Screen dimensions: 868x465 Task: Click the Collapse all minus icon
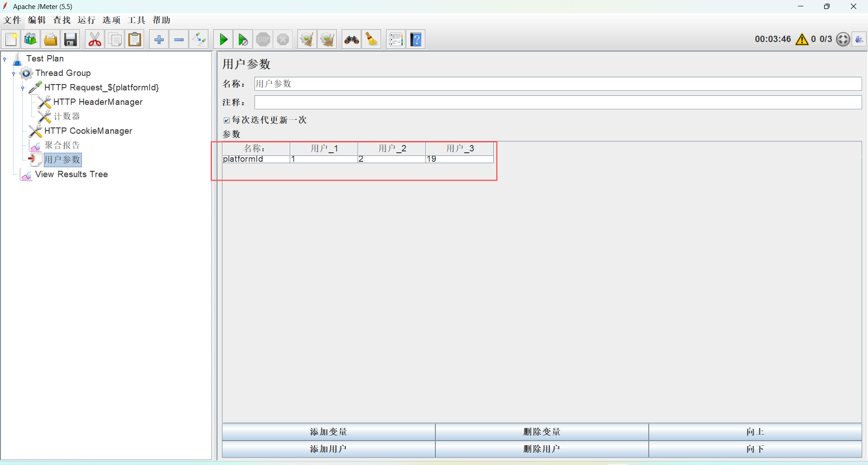[x=179, y=39]
